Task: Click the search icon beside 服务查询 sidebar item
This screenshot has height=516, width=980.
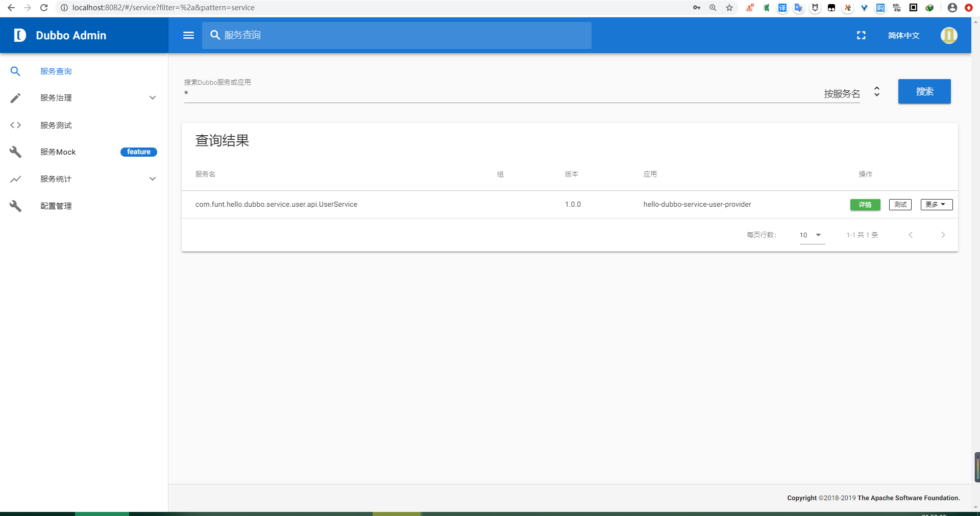Action: tap(15, 71)
